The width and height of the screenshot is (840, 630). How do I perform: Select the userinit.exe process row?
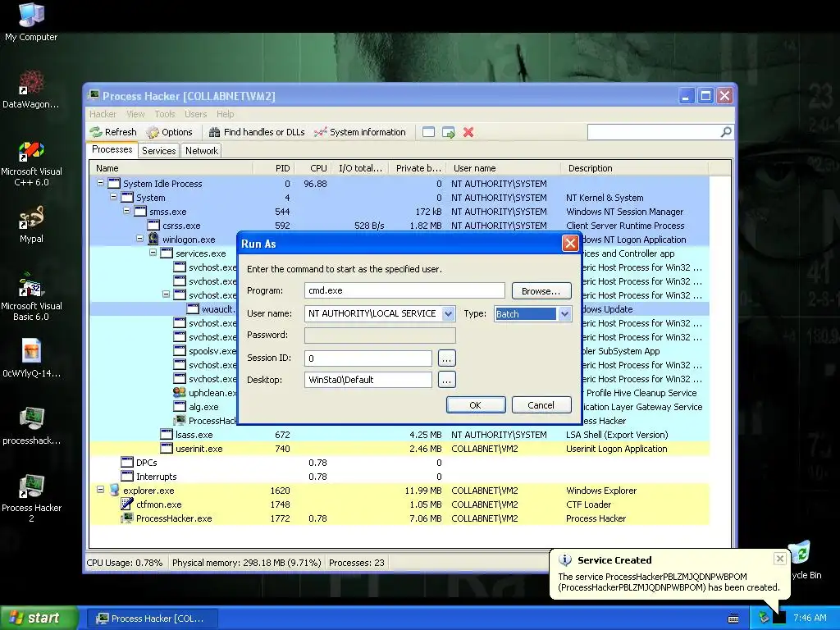tap(399, 449)
